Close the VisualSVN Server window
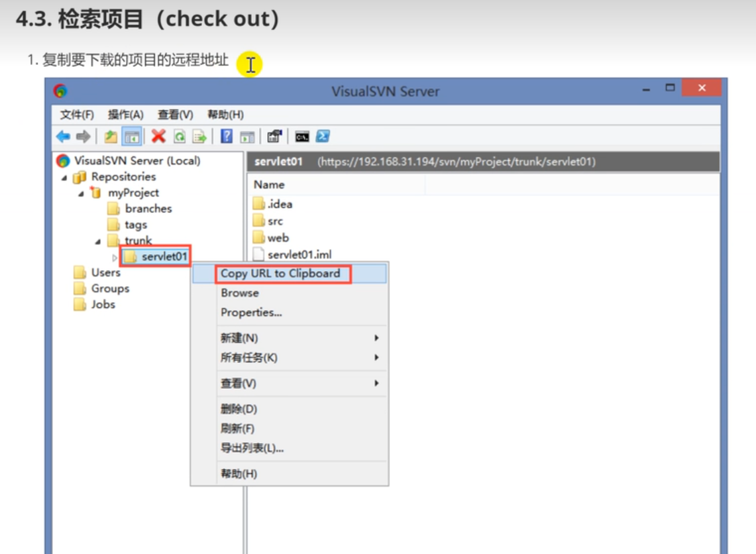This screenshot has height=554, width=756. 702,87
